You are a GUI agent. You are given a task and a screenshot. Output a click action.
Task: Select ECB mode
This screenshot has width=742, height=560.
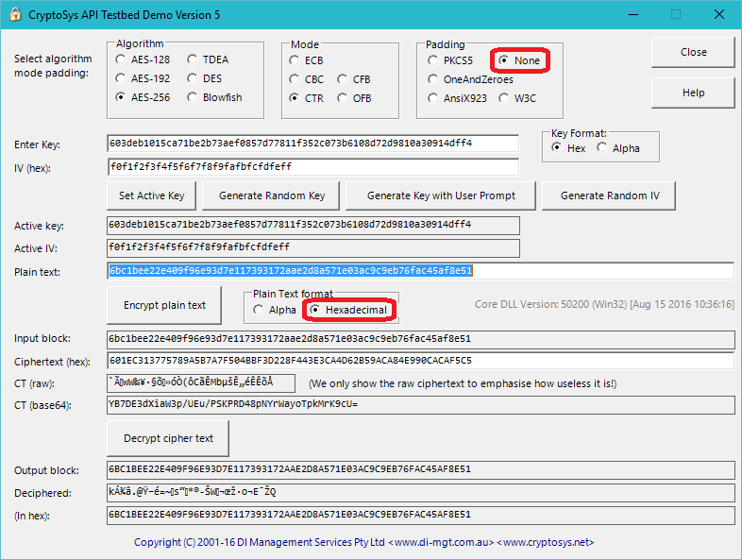pos(295,59)
